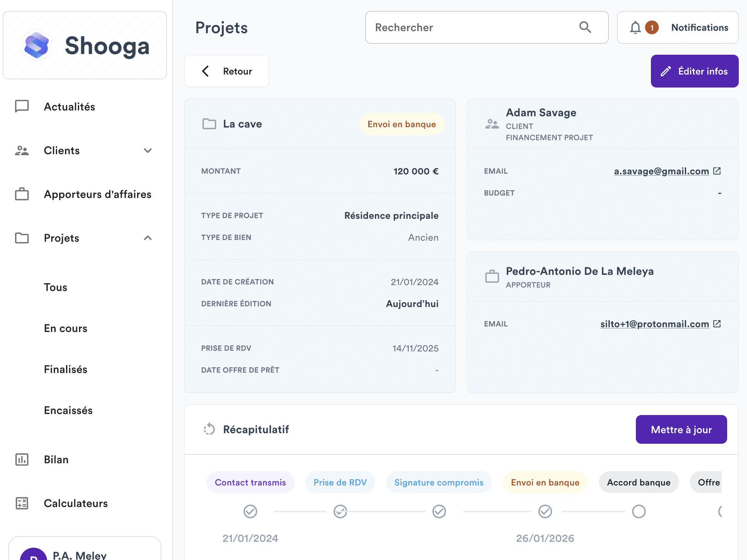Click the notification bell icon
Screen dimensions: 747x560
tap(635, 28)
